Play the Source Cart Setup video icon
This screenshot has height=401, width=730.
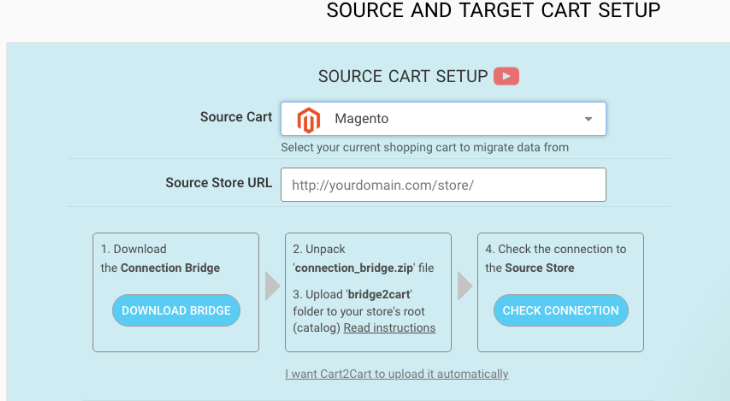506,76
